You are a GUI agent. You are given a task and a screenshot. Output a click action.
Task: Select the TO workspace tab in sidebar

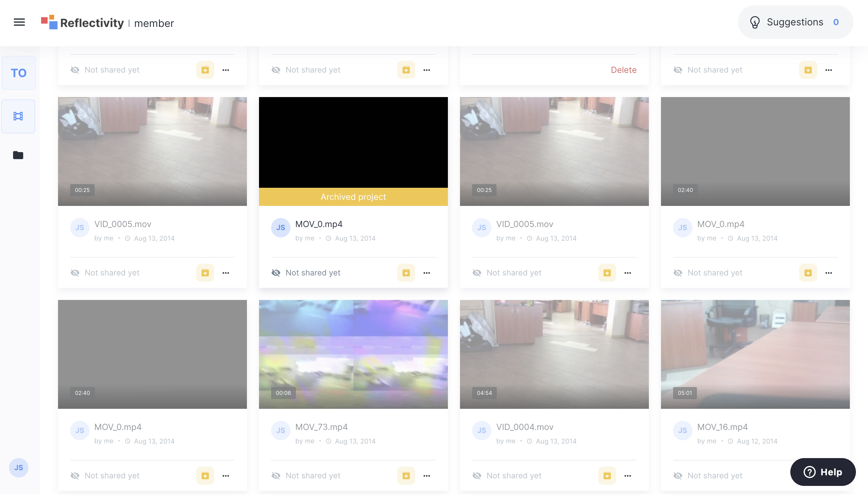point(18,73)
